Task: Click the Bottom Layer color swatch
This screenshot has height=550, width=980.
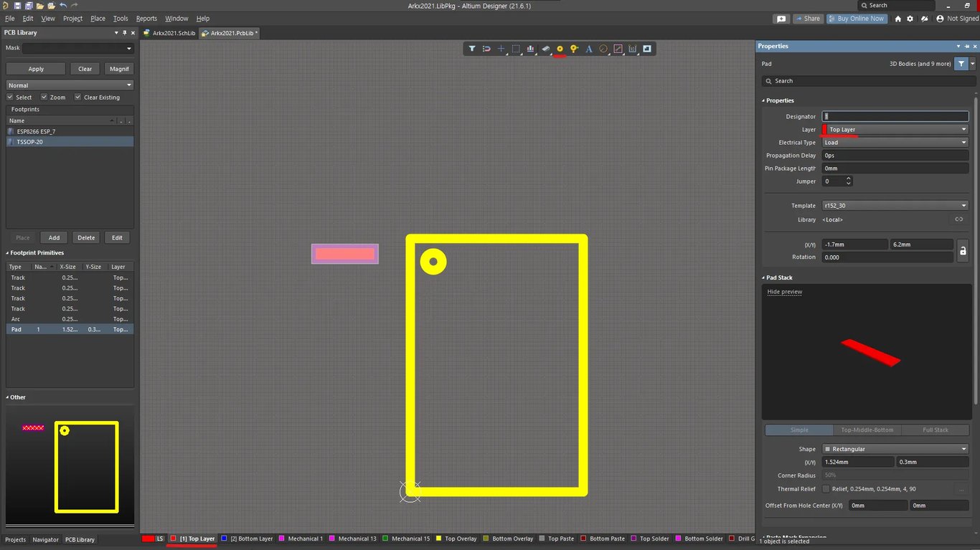Action: [223, 539]
